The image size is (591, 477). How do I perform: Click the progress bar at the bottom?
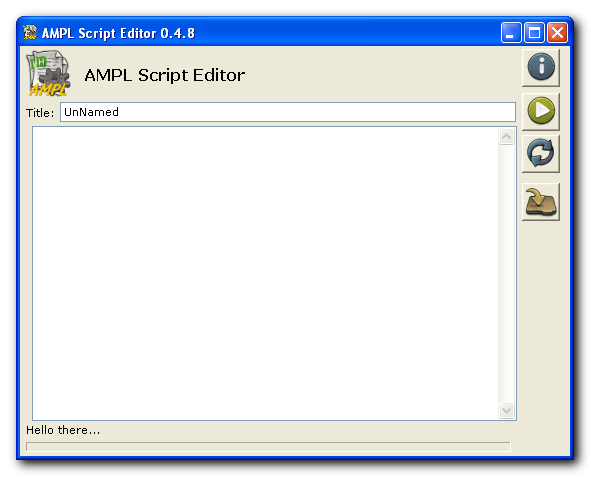pos(268,446)
